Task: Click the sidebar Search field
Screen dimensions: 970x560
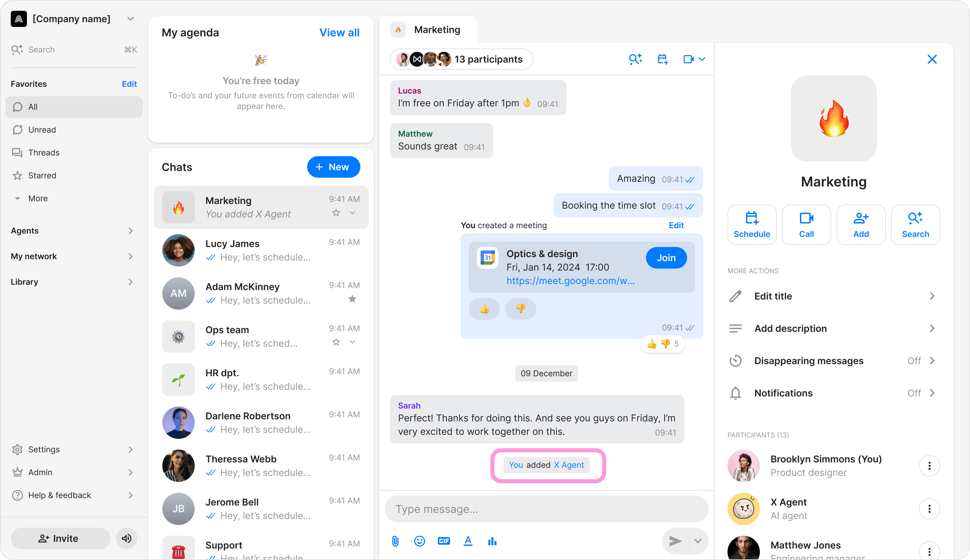Action: [x=74, y=49]
